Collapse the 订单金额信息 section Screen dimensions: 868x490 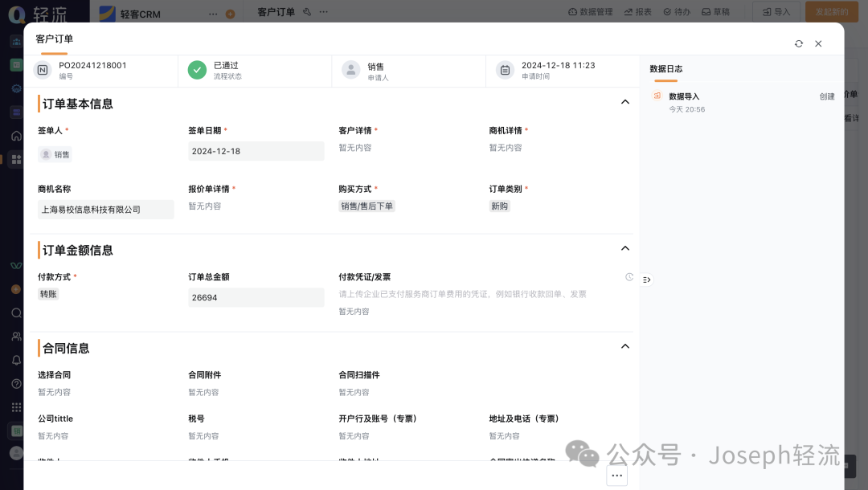click(x=625, y=248)
